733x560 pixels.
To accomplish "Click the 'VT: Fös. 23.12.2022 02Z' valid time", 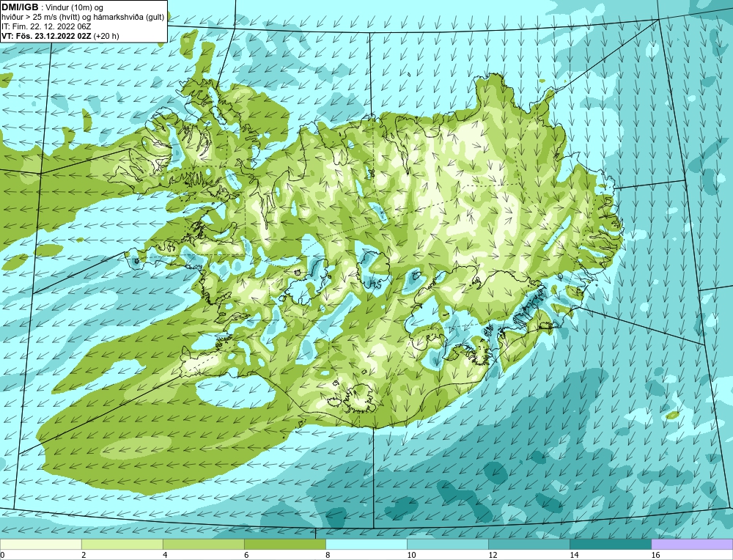I will click(46, 36).
